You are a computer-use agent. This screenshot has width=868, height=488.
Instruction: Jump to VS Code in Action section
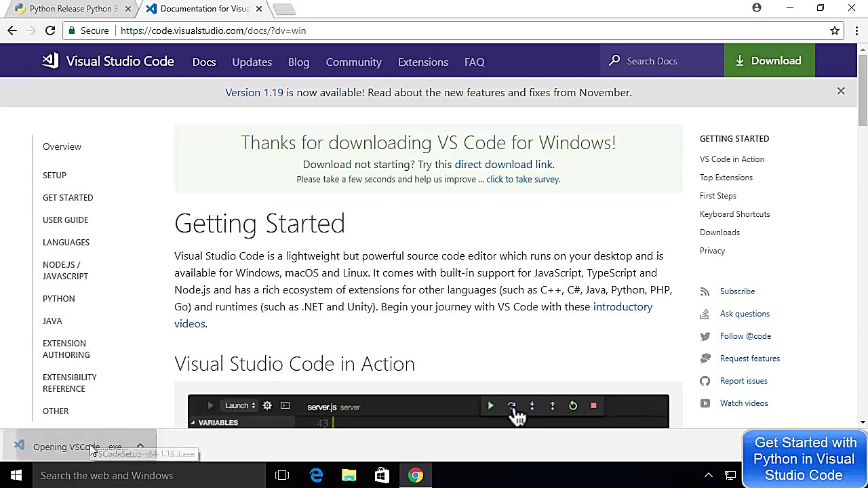pyautogui.click(x=732, y=159)
